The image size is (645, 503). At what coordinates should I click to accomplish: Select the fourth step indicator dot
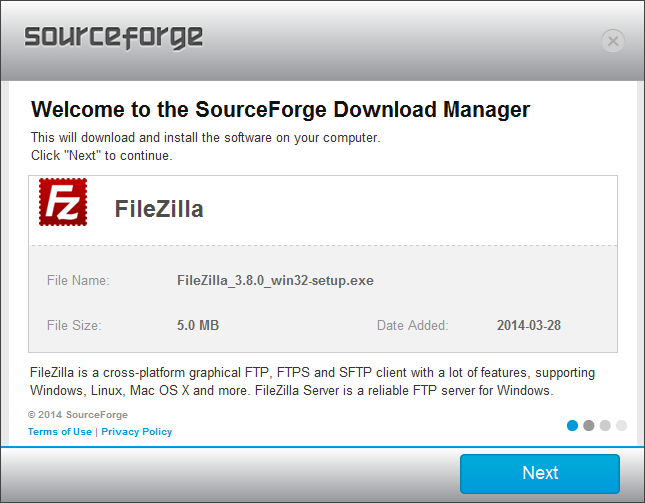click(621, 425)
